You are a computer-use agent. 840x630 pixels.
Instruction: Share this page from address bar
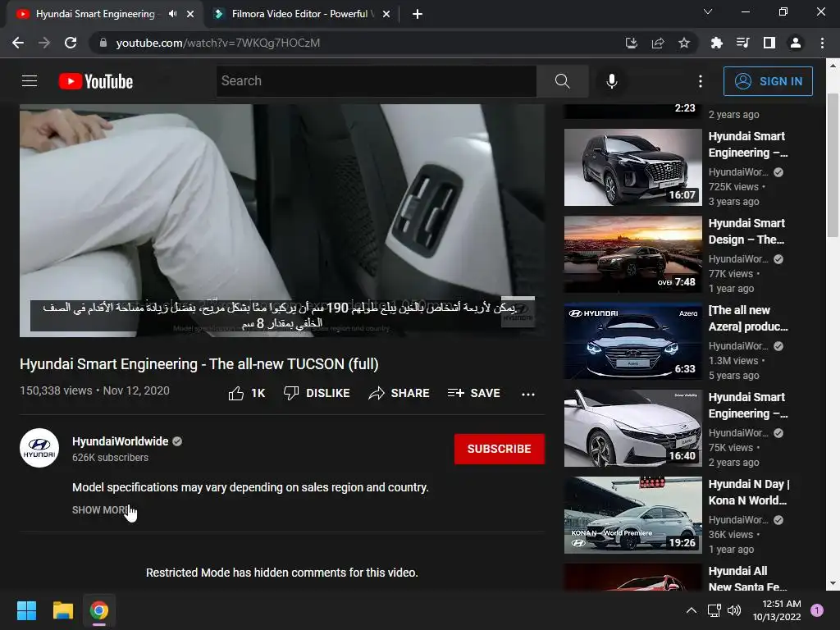pyautogui.click(x=658, y=43)
